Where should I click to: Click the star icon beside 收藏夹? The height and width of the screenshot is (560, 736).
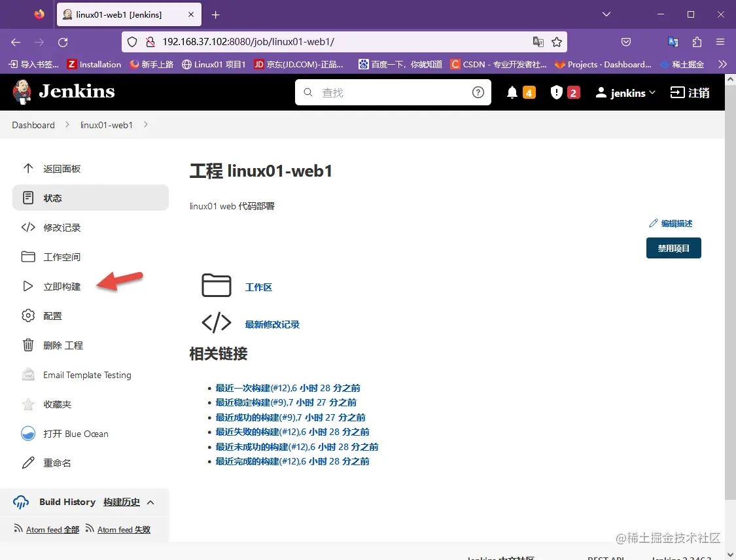[28, 404]
